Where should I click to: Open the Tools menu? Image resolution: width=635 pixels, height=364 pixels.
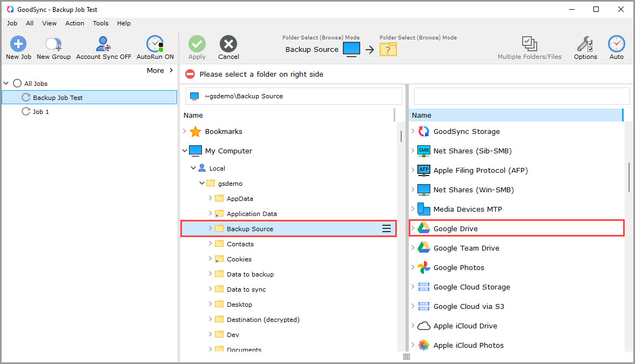(100, 23)
